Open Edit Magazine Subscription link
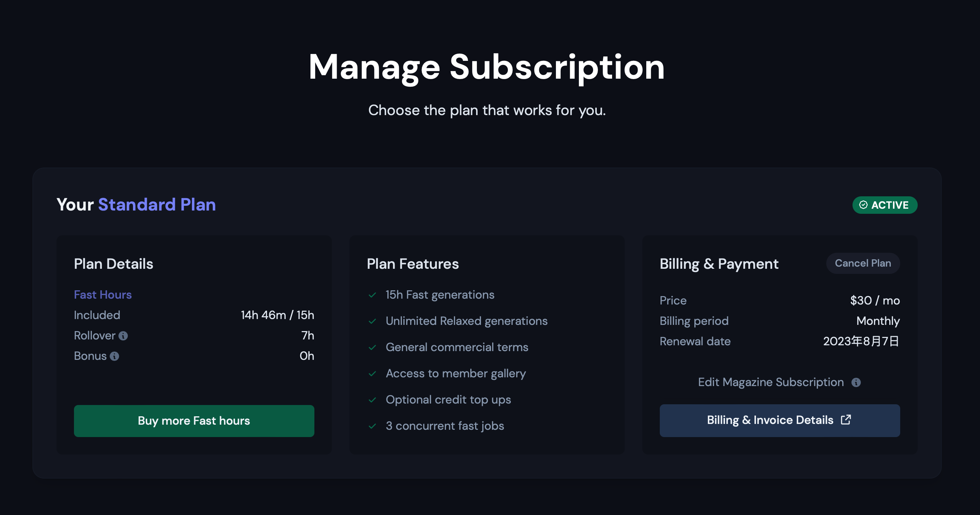 pos(771,382)
